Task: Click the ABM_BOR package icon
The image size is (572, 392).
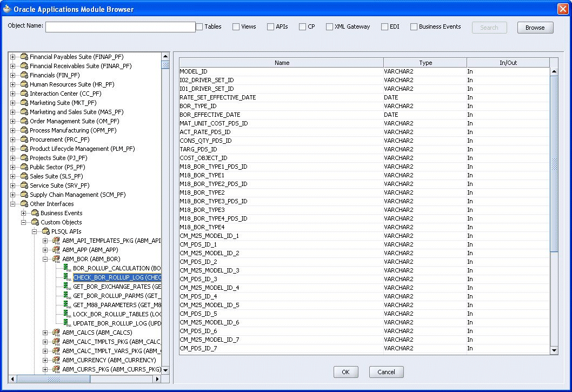Action: pyautogui.click(x=56, y=259)
